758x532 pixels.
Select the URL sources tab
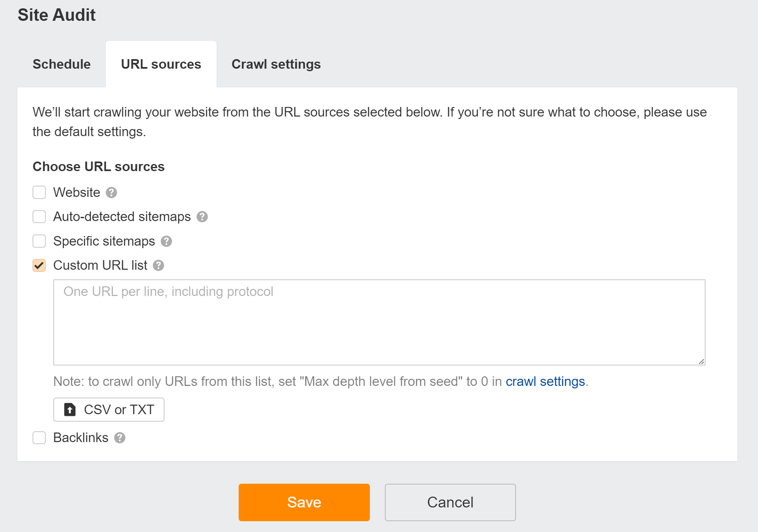tap(161, 64)
